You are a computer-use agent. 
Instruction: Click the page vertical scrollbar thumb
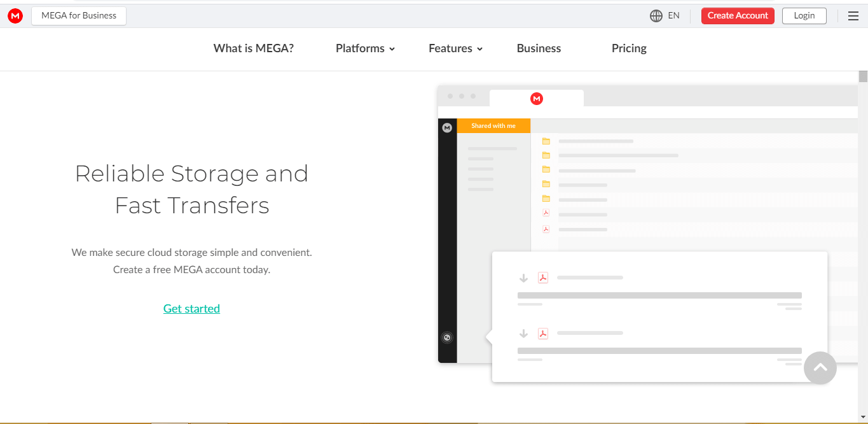pos(863,77)
